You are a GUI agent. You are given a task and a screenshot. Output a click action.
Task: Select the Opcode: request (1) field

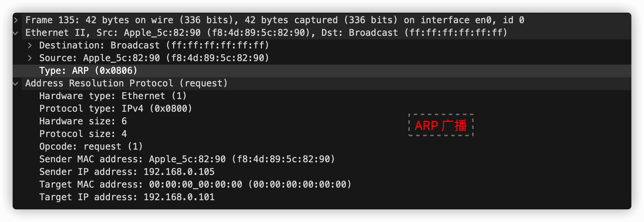(x=91, y=147)
